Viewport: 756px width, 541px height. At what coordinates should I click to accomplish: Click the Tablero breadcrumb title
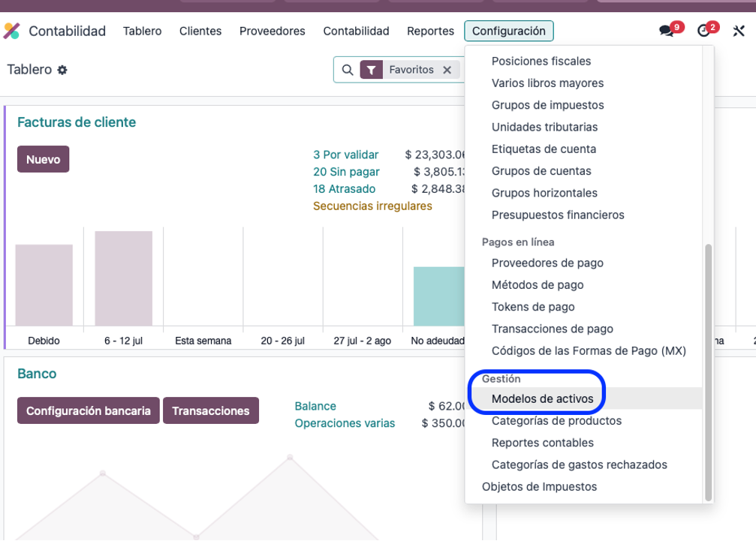(x=29, y=69)
